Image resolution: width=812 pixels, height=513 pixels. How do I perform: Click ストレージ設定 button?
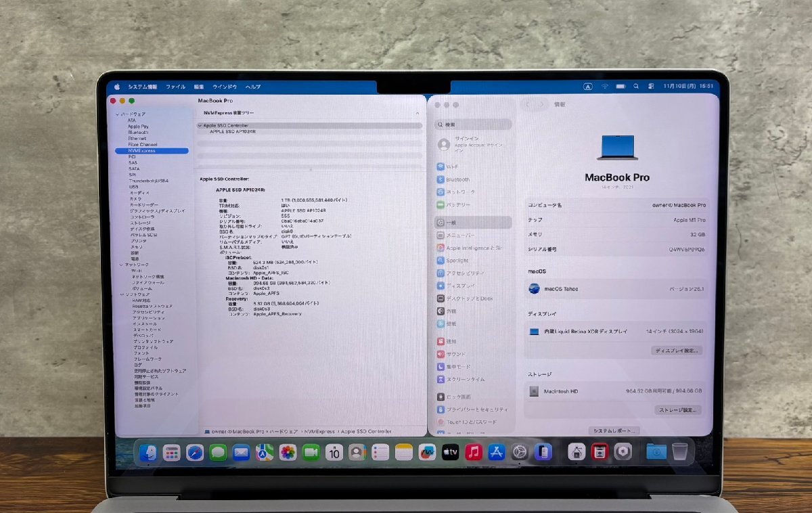pyautogui.click(x=678, y=410)
